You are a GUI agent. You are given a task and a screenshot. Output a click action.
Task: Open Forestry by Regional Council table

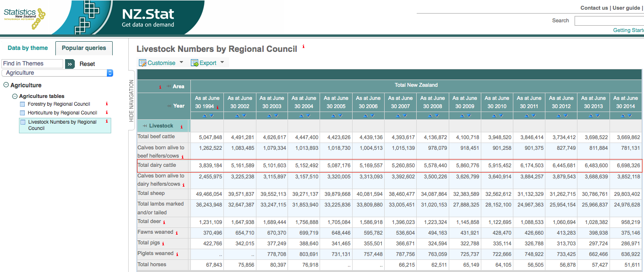(x=59, y=104)
